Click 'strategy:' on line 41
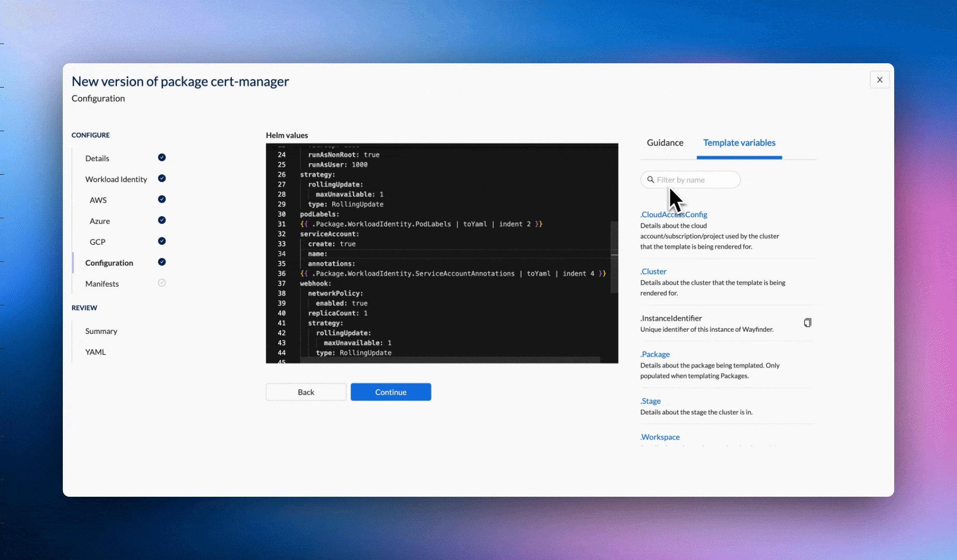This screenshot has height=560, width=957. 325,323
